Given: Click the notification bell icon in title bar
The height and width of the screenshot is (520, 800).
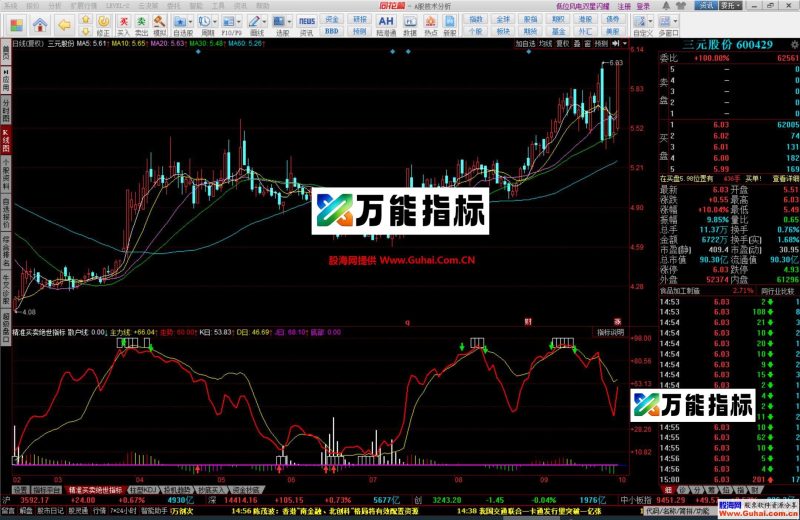Looking at the screenshot, I should 666,6.
